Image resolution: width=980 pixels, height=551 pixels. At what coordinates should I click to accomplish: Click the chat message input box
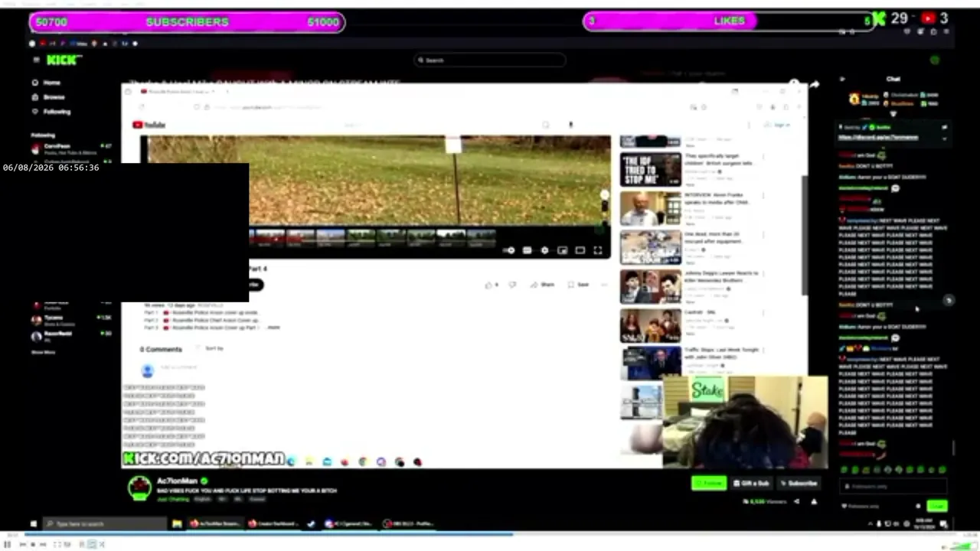tap(893, 486)
